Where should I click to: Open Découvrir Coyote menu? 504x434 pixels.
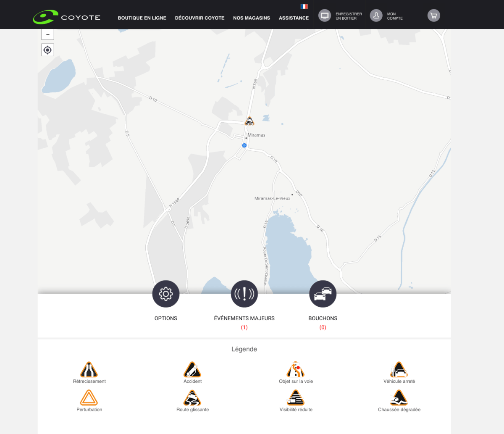199,18
